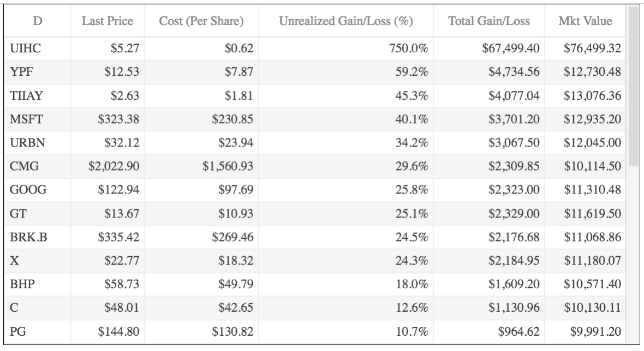Screen dimensions: 644x351
Task: Sort by Unrealized Gain/Loss (%) header
Action: tap(345, 21)
